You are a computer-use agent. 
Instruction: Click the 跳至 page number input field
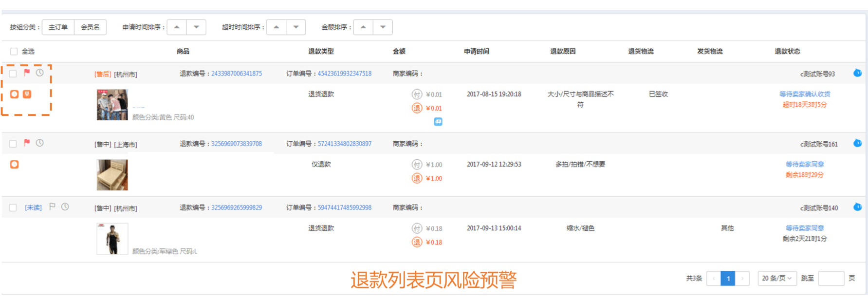(x=831, y=278)
